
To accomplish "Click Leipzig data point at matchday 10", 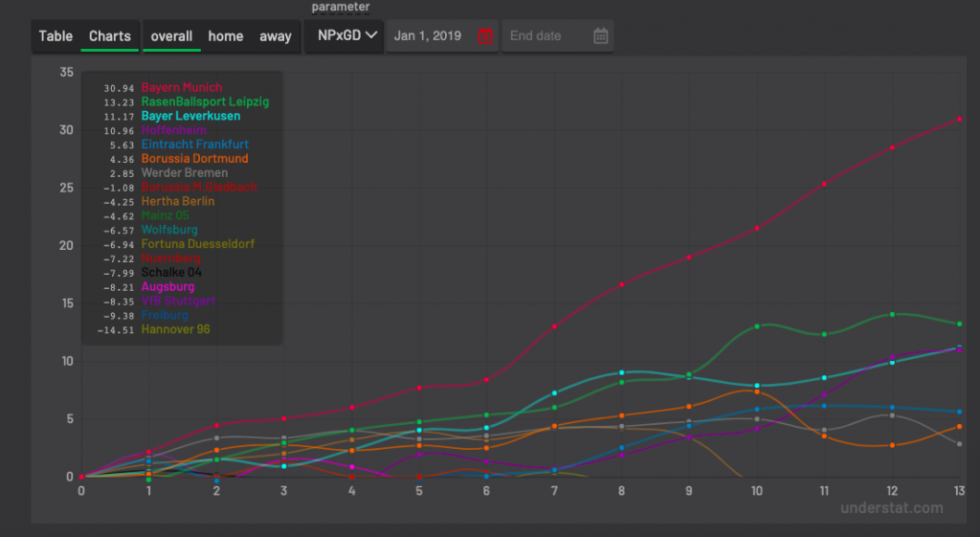I will click(x=757, y=326).
